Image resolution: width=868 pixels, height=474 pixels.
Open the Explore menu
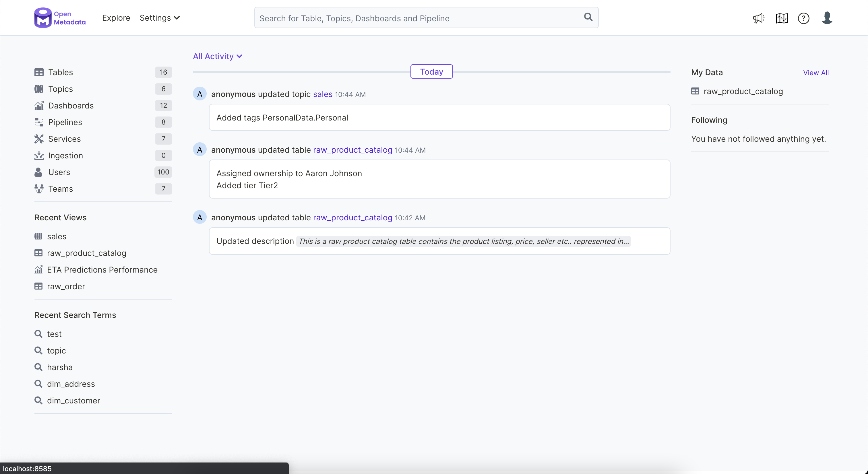click(116, 18)
